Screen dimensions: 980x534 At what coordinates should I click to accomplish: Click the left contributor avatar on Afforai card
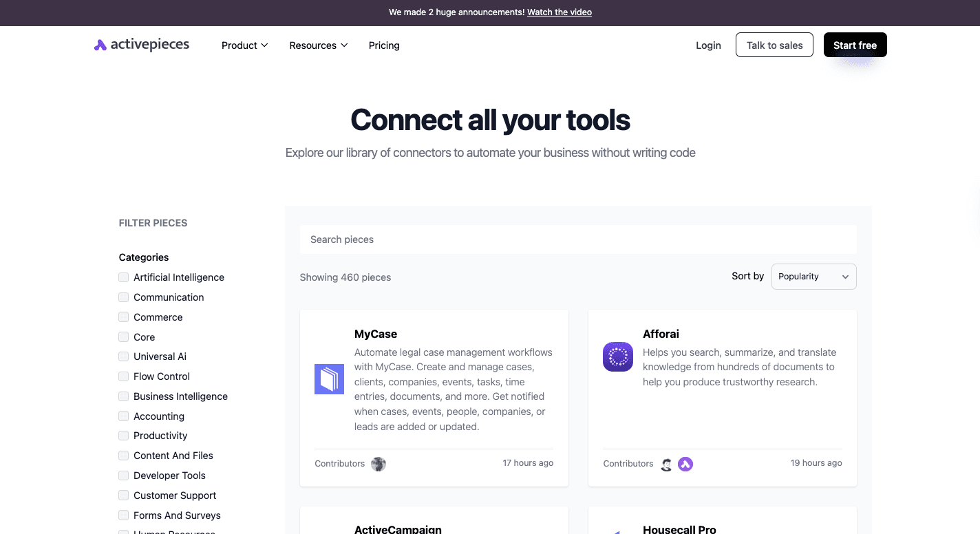pos(666,464)
